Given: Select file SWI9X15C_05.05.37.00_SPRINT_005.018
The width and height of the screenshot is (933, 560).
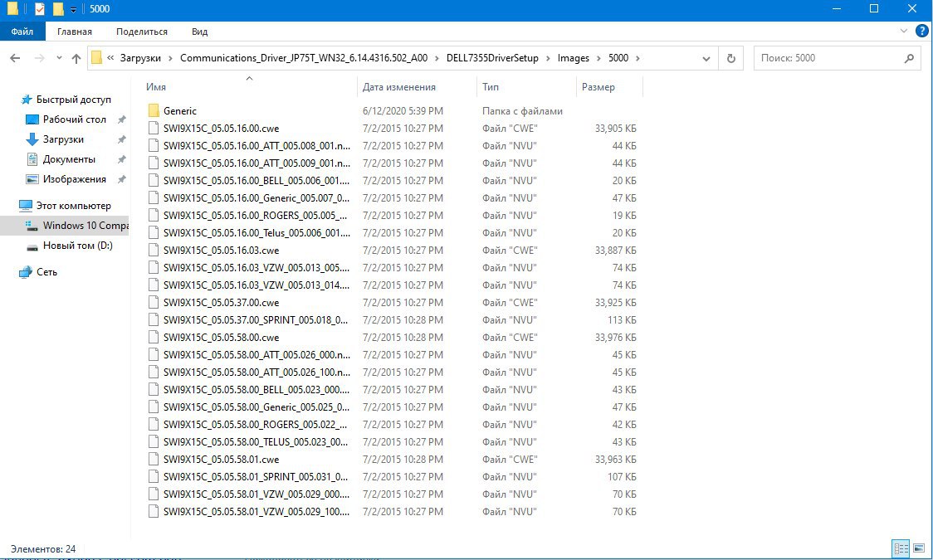Looking at the screenshot, I should click(x=256, y=320).
